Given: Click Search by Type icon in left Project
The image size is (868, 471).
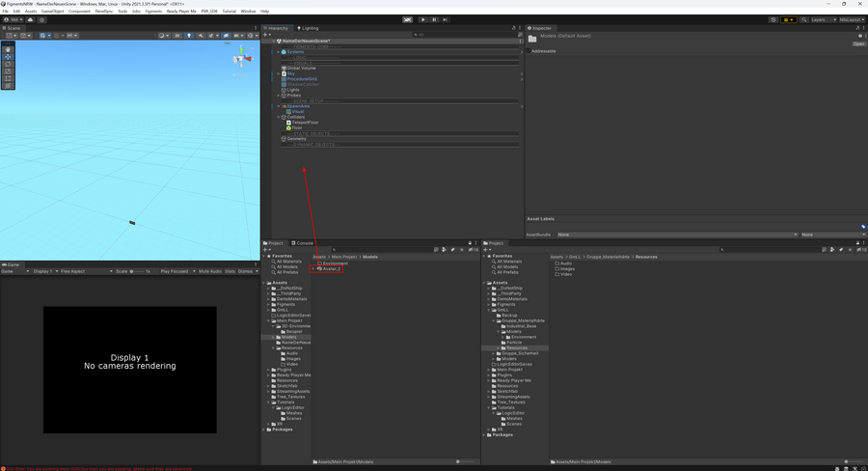Looking at the screenshot, I should tap(444, 249).
